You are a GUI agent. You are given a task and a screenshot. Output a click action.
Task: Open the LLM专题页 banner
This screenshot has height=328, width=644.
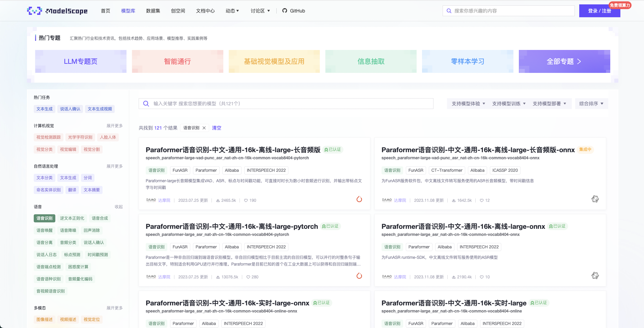click(81, 61)
